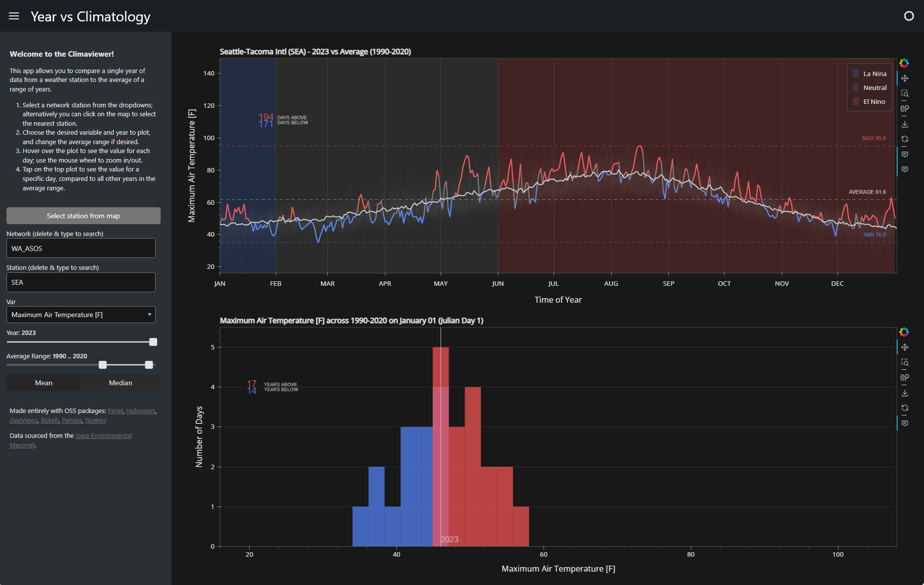924x585 pixels.
Task: Click Select station from map button
Action: [83, 216]
